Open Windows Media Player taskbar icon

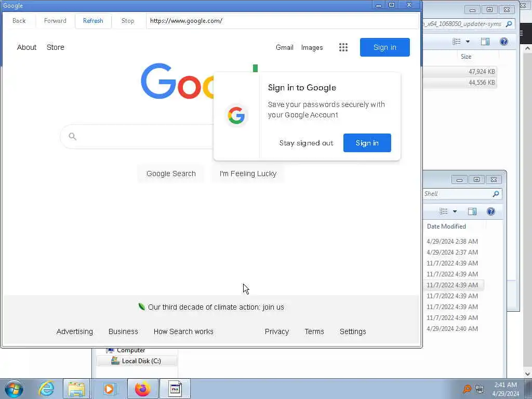(x=109, y=389)
